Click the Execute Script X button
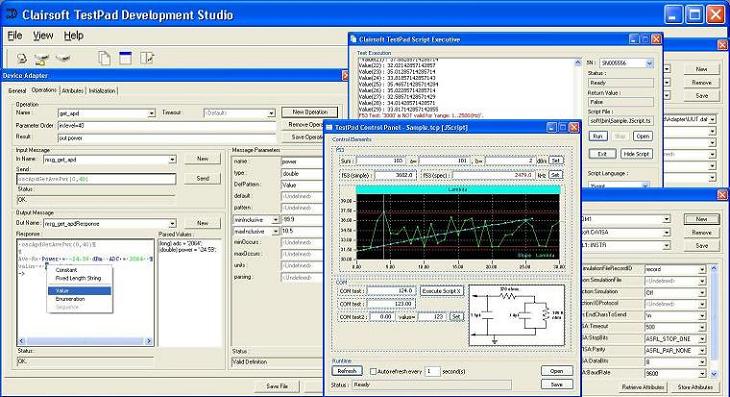The width and height of the screenshot is (730, 397). coord(442,291)
